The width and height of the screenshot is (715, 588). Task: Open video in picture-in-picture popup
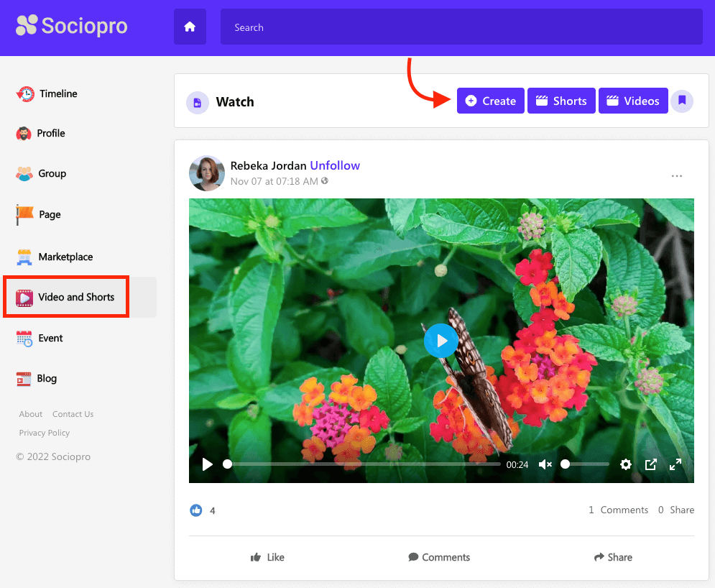(x=650, y=464)
